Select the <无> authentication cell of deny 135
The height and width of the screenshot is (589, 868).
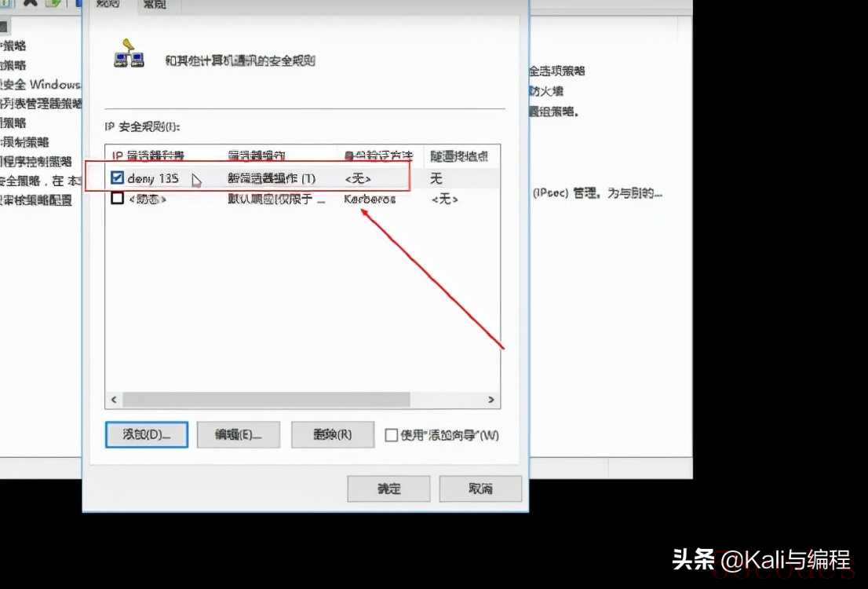tap(358, 178)
